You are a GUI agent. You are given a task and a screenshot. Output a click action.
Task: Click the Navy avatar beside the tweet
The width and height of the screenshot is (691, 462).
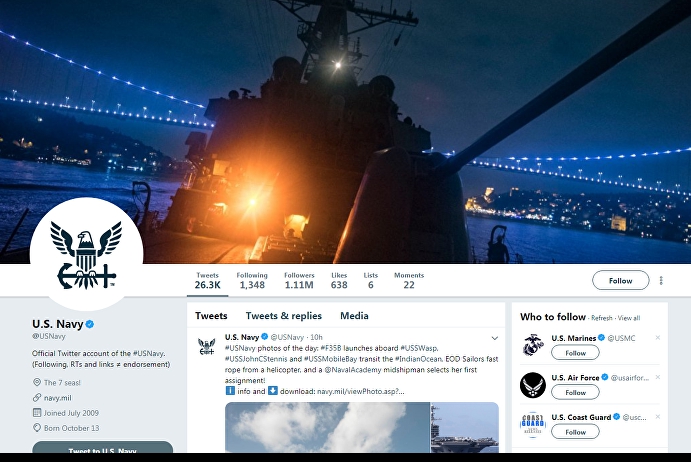point(207,346)
